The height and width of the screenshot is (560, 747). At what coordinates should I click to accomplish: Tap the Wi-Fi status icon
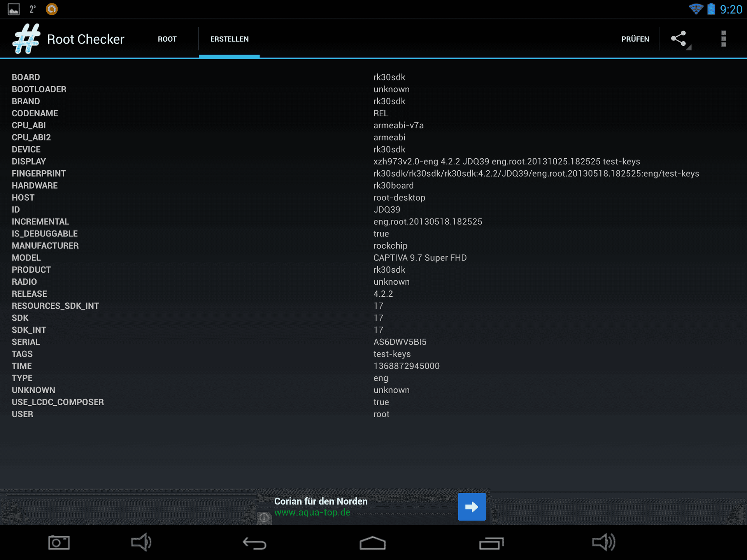696,9
